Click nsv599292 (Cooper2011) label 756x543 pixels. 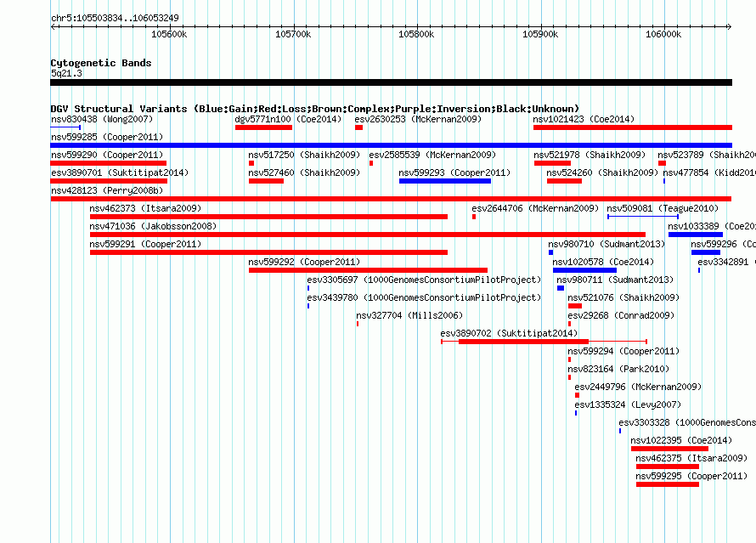304,262
